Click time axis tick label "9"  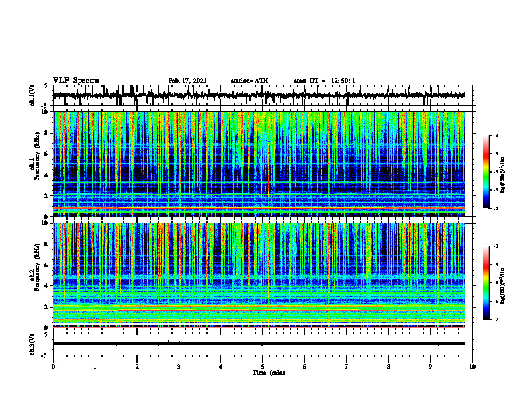click(x=430, y=367)
